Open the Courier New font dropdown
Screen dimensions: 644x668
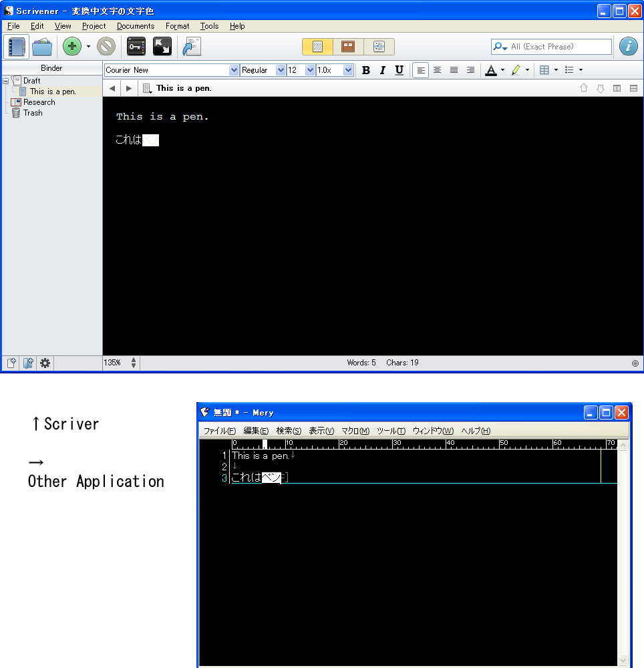point(234,70)
